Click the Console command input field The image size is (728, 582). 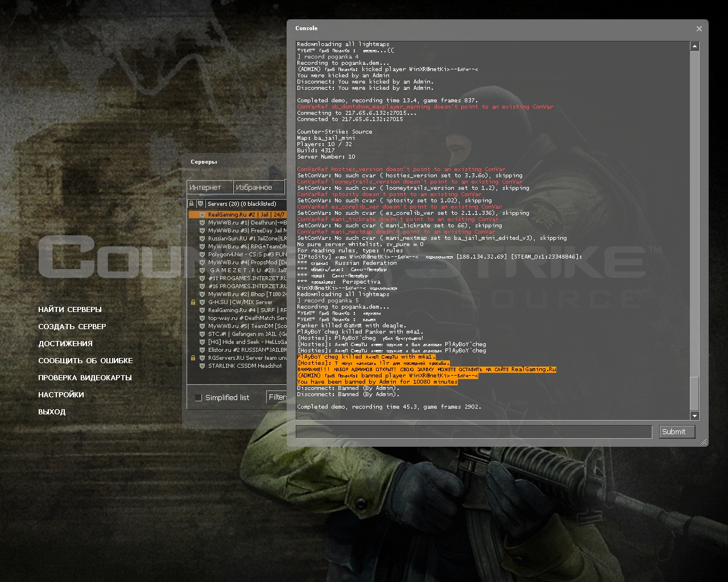click(474, 432)
